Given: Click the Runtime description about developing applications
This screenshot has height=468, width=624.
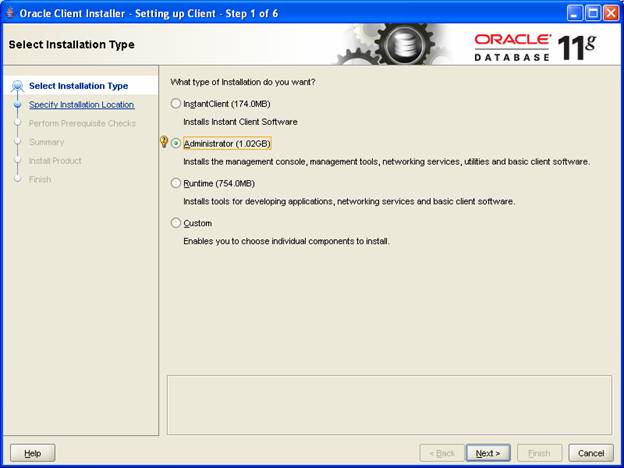Looking at the screenshot, I should (349, 201).
